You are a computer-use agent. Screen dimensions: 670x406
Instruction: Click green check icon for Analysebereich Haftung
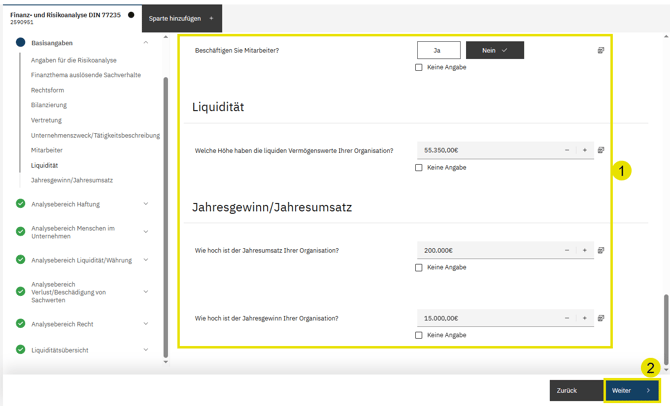pyautogui.click(x=21, y=203)
